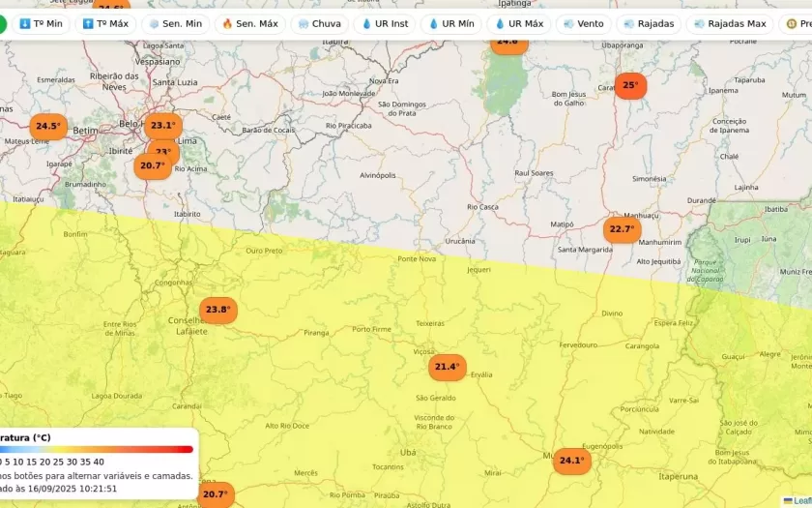Screen dimensions: 812x508
Task: Show the Sen. Máx heat layer
Action: (249, 24)
